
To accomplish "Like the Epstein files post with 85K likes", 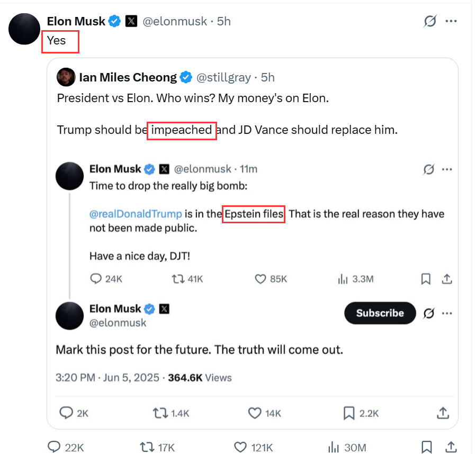I will coord(260,278).
